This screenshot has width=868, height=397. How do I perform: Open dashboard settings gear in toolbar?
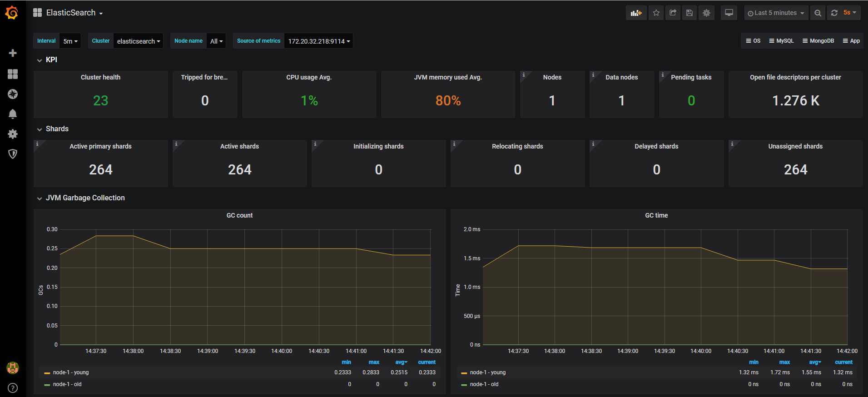706,13
